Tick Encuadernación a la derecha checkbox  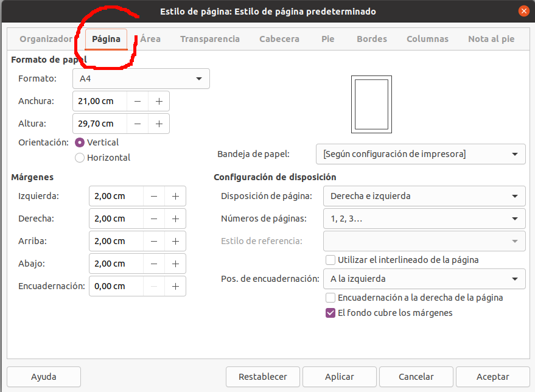coord(330,298)
